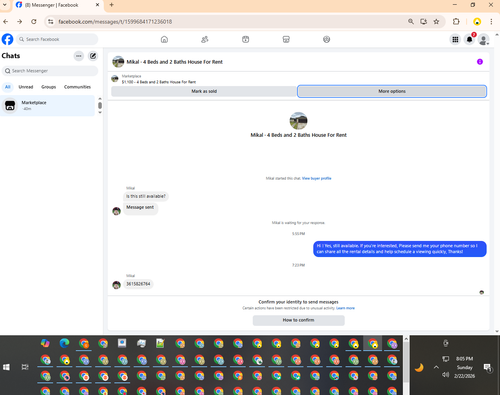Click the house listing thumbnail in chat center

point(298,121)
